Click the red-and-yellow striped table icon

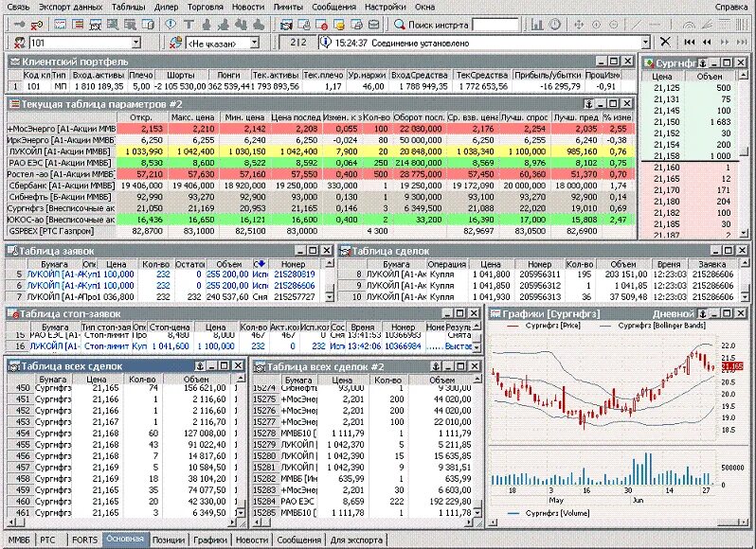coord(77,24)
